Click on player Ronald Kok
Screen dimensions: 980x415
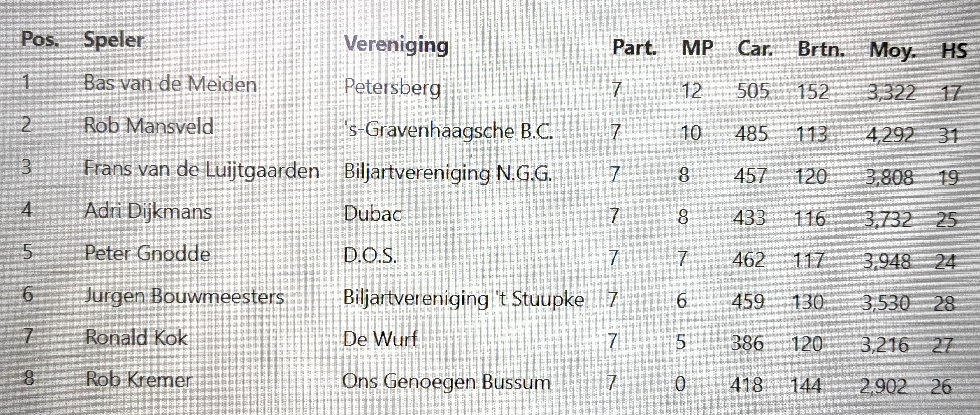pos(136,338)
